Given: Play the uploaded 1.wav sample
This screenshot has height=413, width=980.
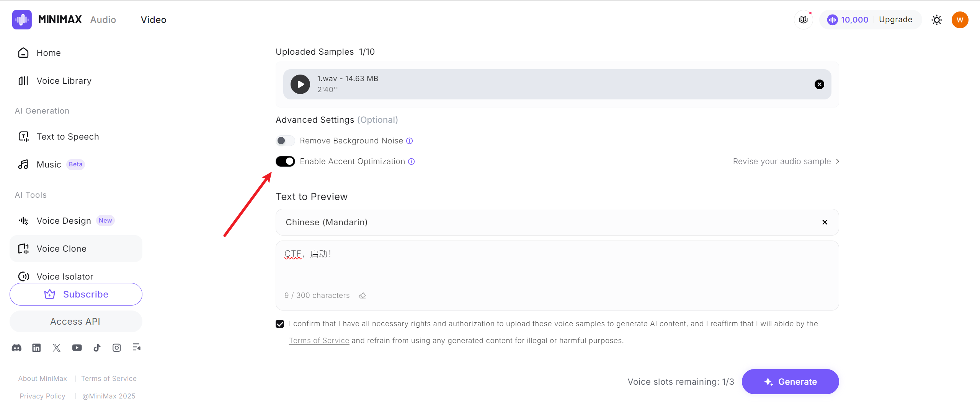Looking at the screenshot, I should pos(300,84).
